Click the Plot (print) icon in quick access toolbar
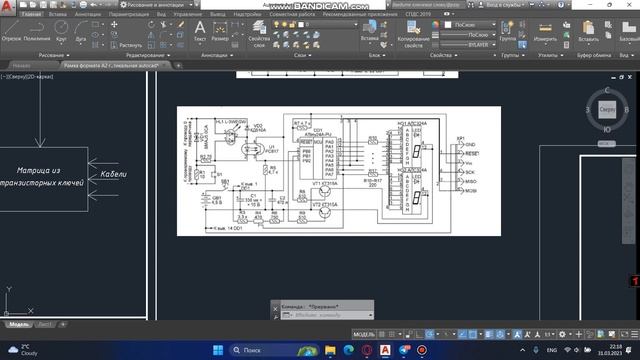Image resolution: width=640 pixels, height=360 pixels. [x=83, y=5]
